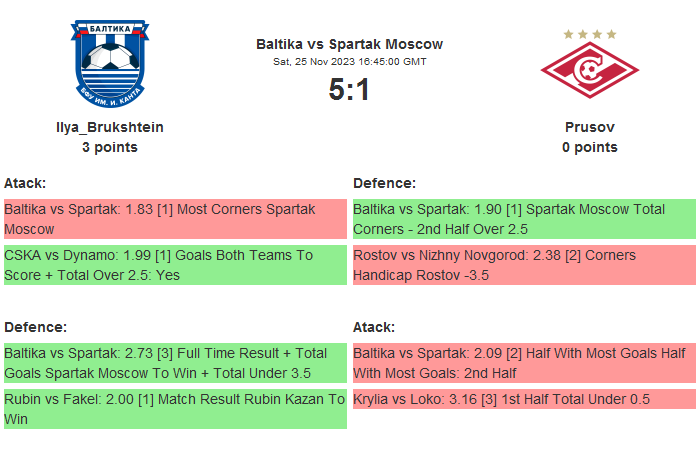Screen dimensions: 700x460
Task: Select CSKA vs Dynamo both teams score bet
Action: [175, 265]
